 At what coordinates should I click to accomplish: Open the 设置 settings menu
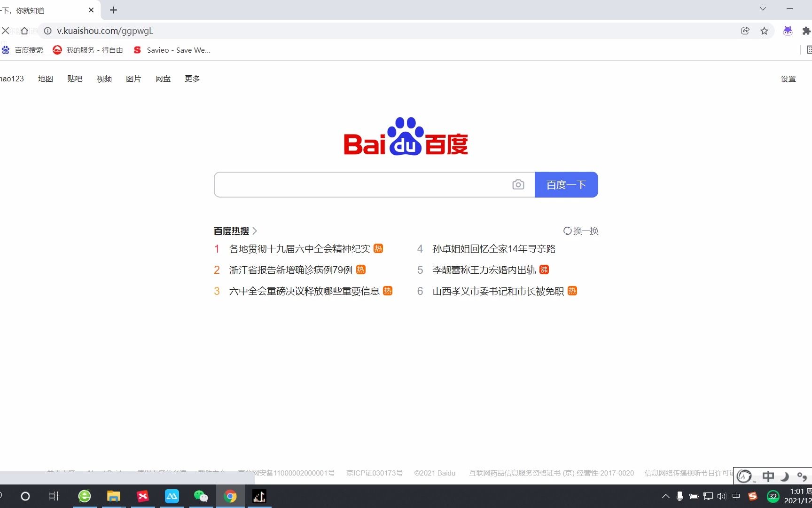click(x=789, y=79)
